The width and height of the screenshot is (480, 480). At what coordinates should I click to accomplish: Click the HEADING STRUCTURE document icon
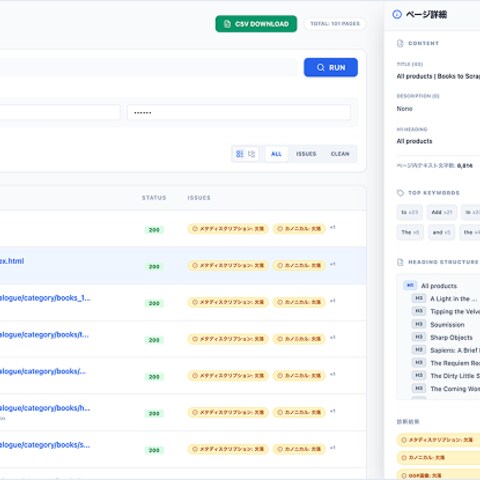tap(400, 262)
